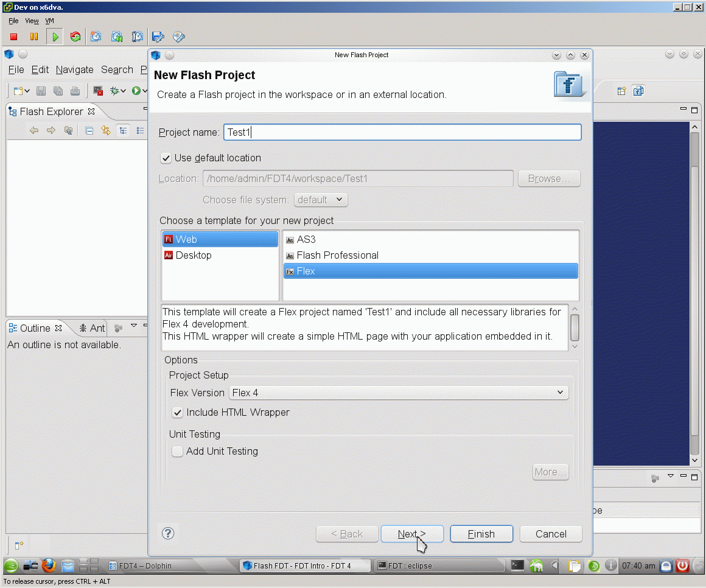The image size is (706, 588).
Task: Take a VM snapshot
Action: (x=96, y=37)
